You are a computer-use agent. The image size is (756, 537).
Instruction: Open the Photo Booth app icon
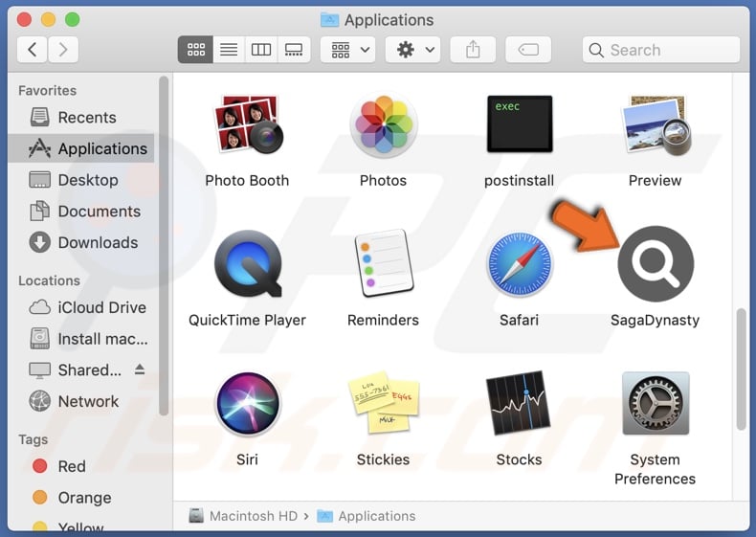pyautogui.click(x=248, y=124)
